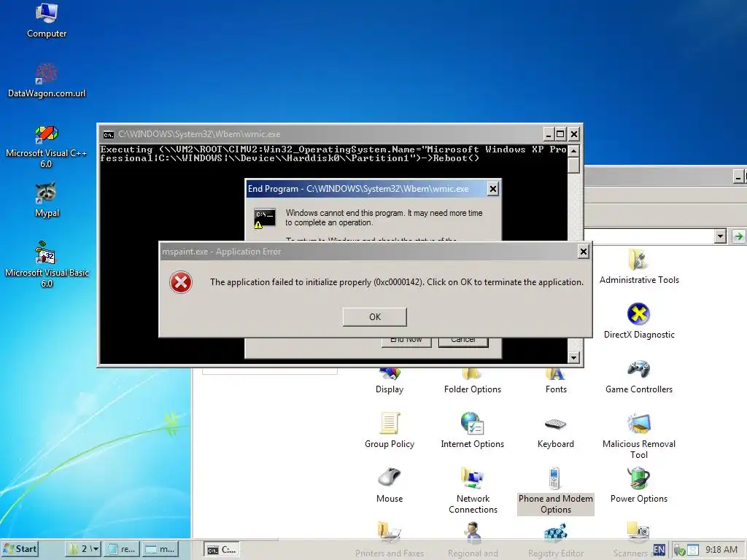
Task: Open Group Policy item
Action: click(x=390, y=430)
